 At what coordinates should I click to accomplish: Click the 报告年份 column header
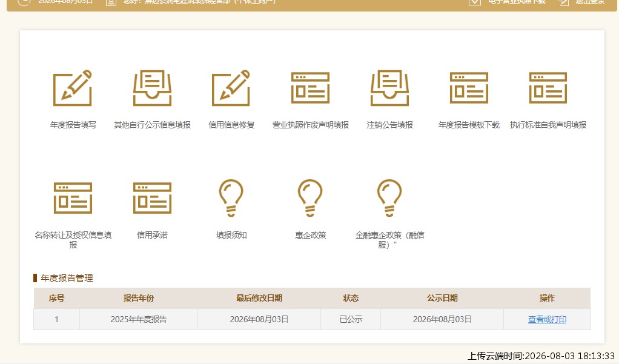click(139, 298)
